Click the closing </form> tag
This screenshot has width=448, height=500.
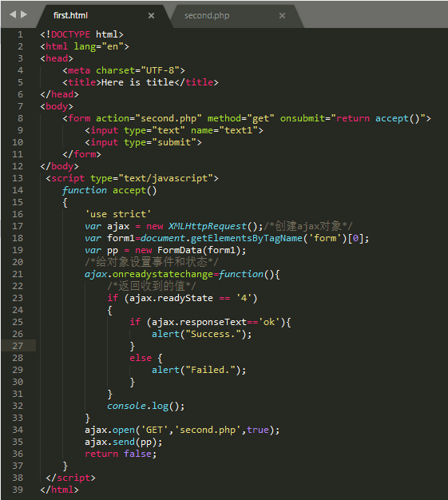[x=81, y=154]
